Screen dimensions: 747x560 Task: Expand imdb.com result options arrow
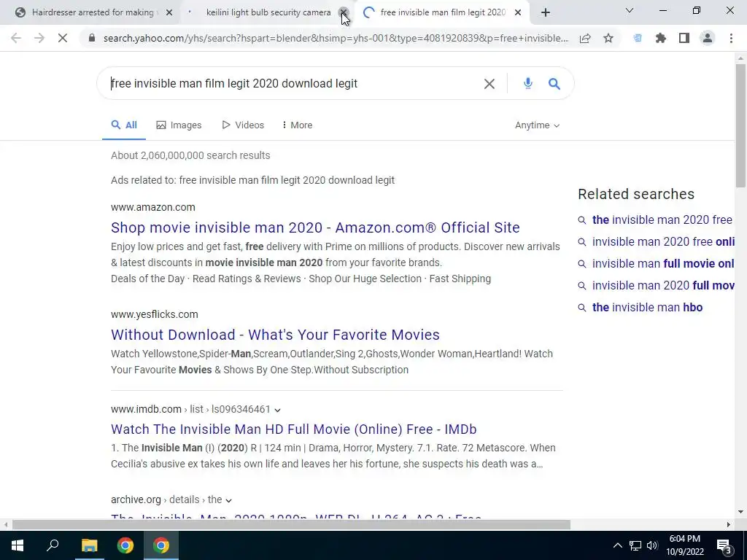[x=278, y=410]
